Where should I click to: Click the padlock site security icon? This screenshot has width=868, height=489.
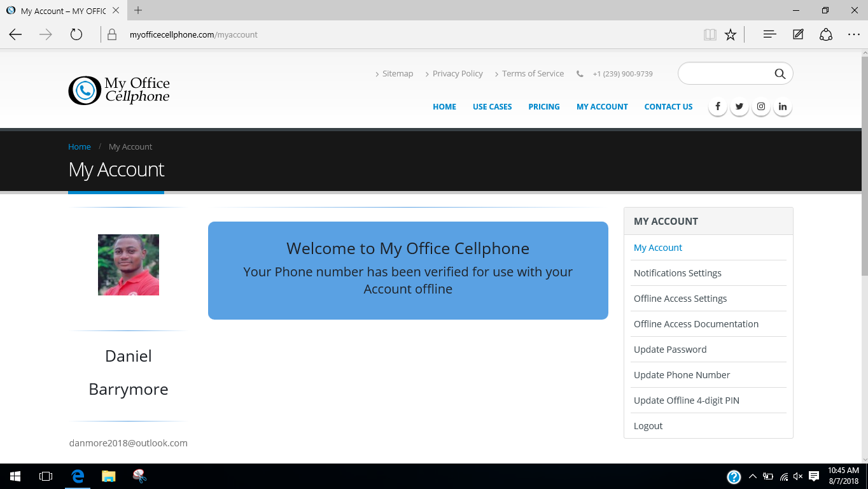click(x=112, y=34)
